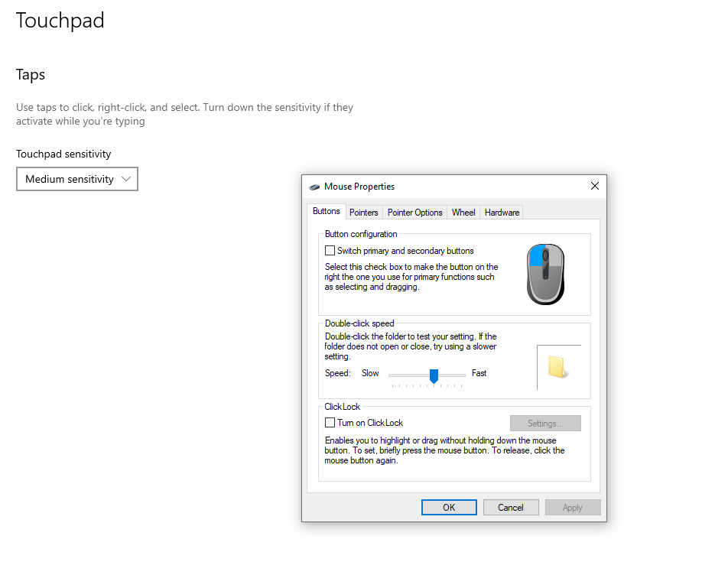
Task: Open the Touchpad sensitivity dropdown
Action: [77, 179]
